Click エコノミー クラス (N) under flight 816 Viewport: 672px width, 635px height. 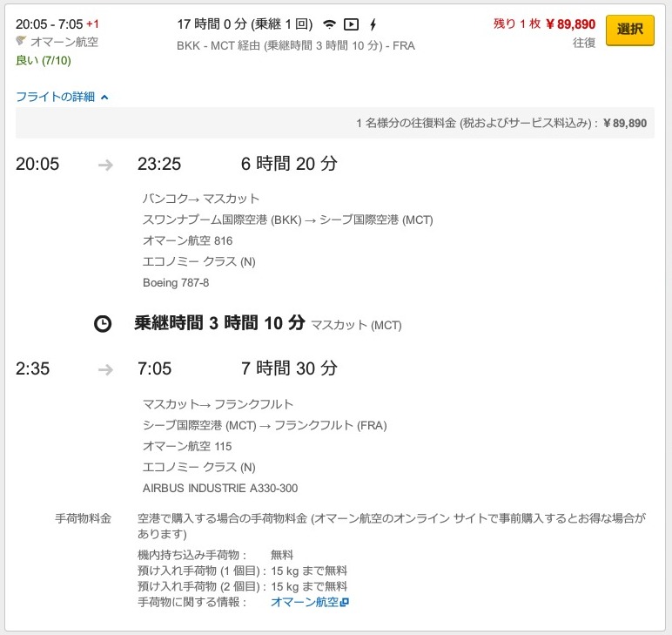[x=198, y=261]
